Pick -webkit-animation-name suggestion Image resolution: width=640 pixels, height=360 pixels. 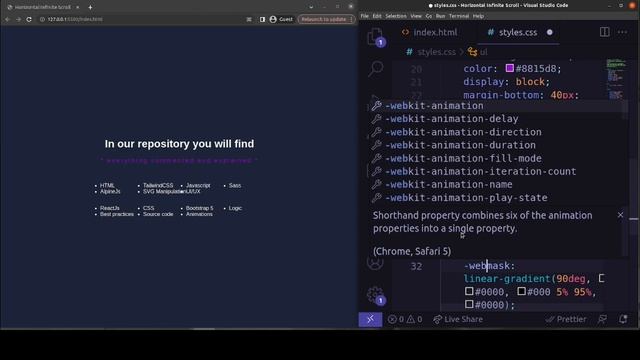497,184
